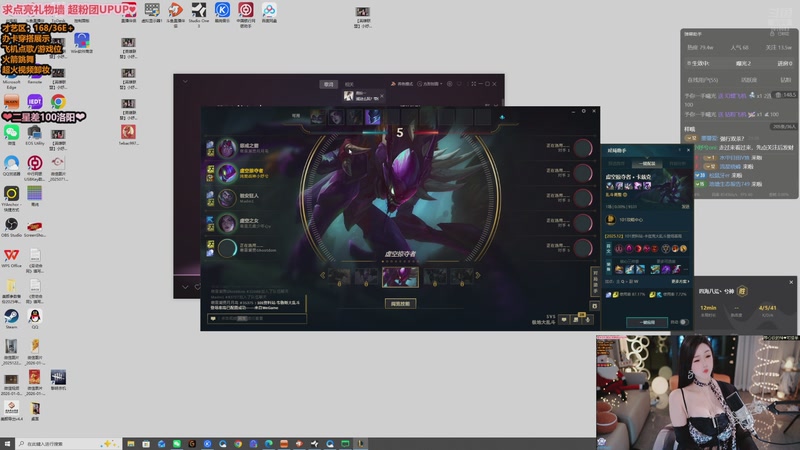Click the button below the skin carousel
This screenshot has height=450, width=800.
pos(401,304)
